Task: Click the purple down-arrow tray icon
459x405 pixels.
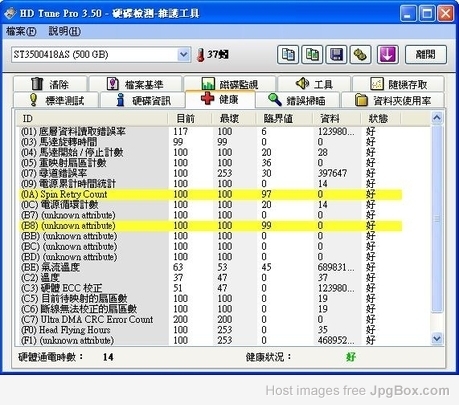Action: pos(388,54)
